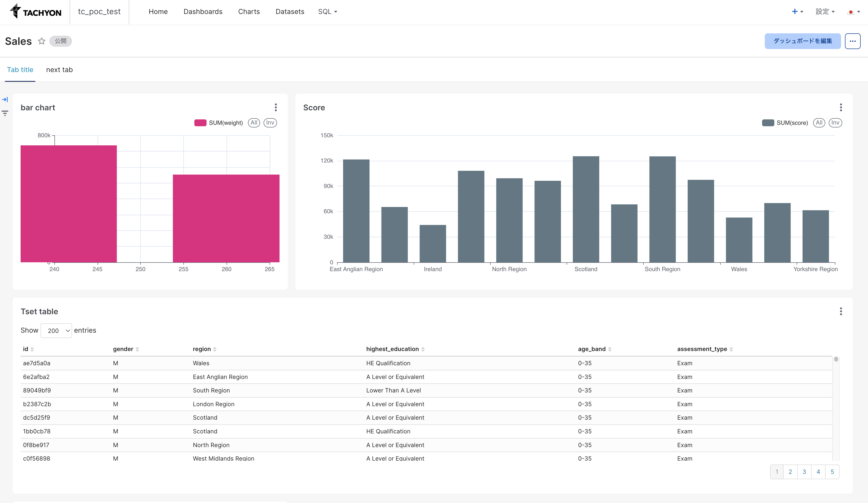Click the tall left pink bar
Viewport: 868px width, 503px height.
(69, 203)
